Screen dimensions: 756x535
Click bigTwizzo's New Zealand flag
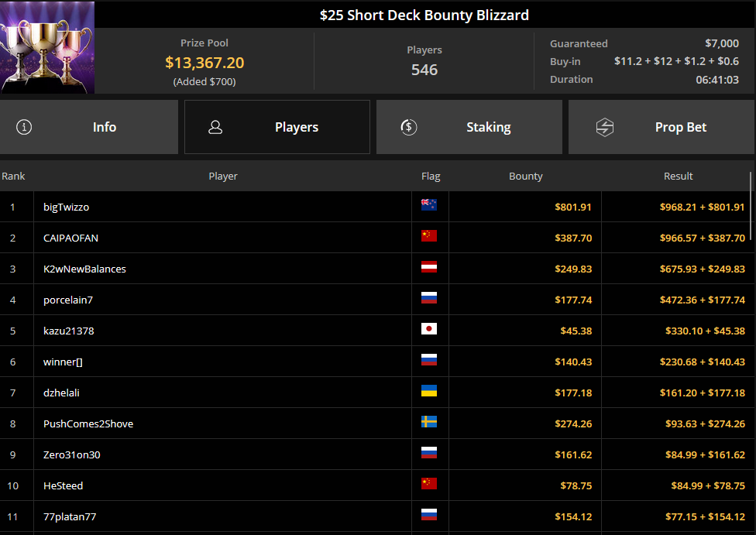click(x=428, y=205)
